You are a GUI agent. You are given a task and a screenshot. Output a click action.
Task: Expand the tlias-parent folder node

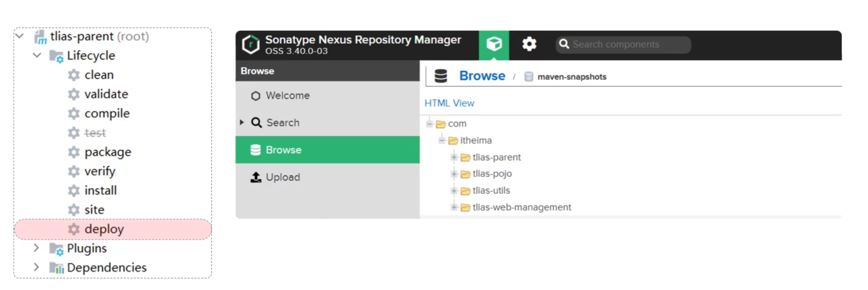tap(455, 157)
